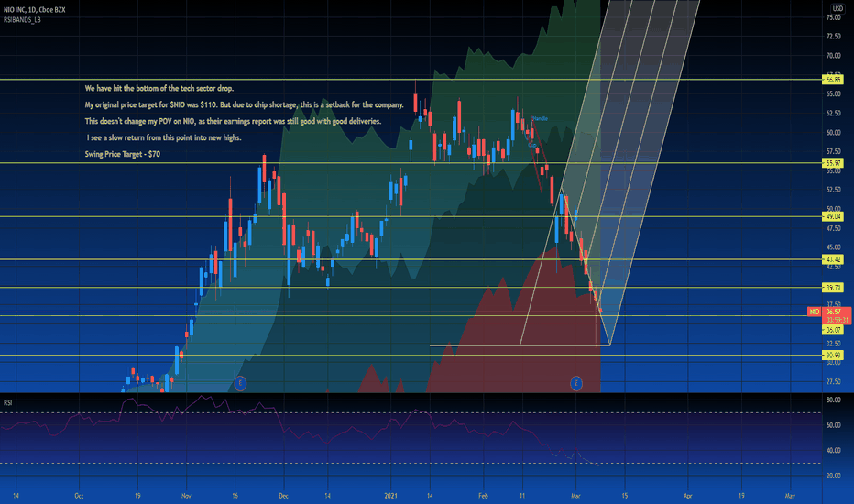Click the 49.04 horizontal line price label

[833, 216]
